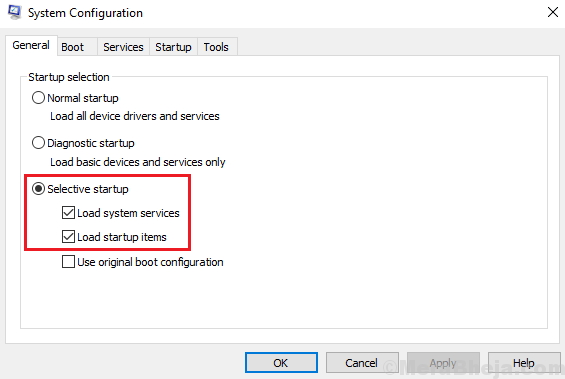Toggle the Load startup items checkbox
Image resolution: width=565 pixels, height=379 pixels.
[x=68, y=237]
